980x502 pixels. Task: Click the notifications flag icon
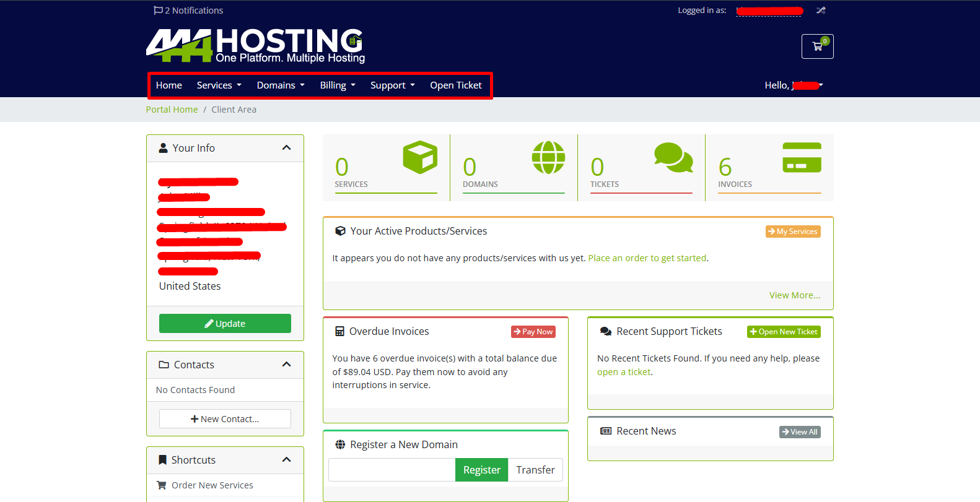(x=158, y=11)
